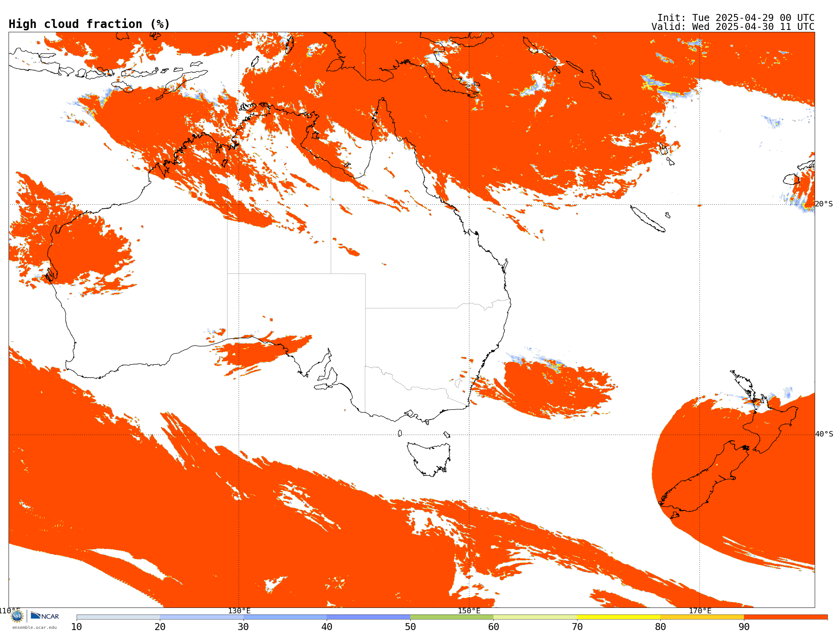Click the 150°E longitude label
This screenshot has width=840, height=632.
469,611
